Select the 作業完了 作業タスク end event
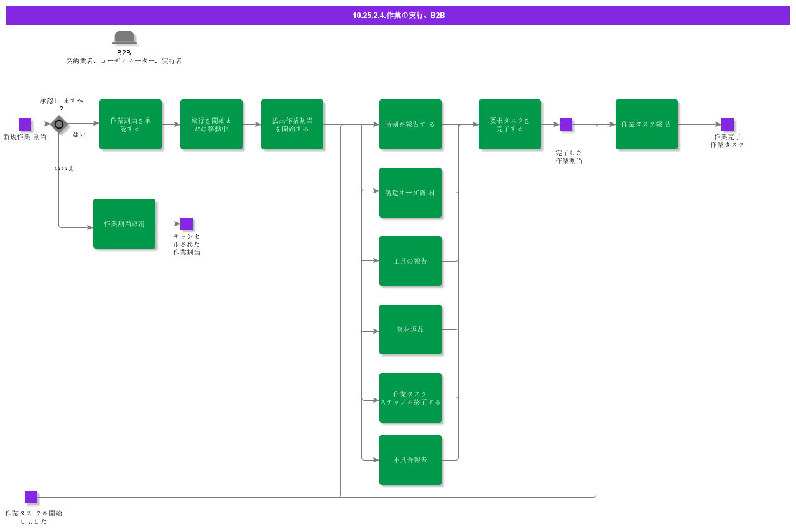The width and height of the screenshot is (796, 532). click(728, 124)
